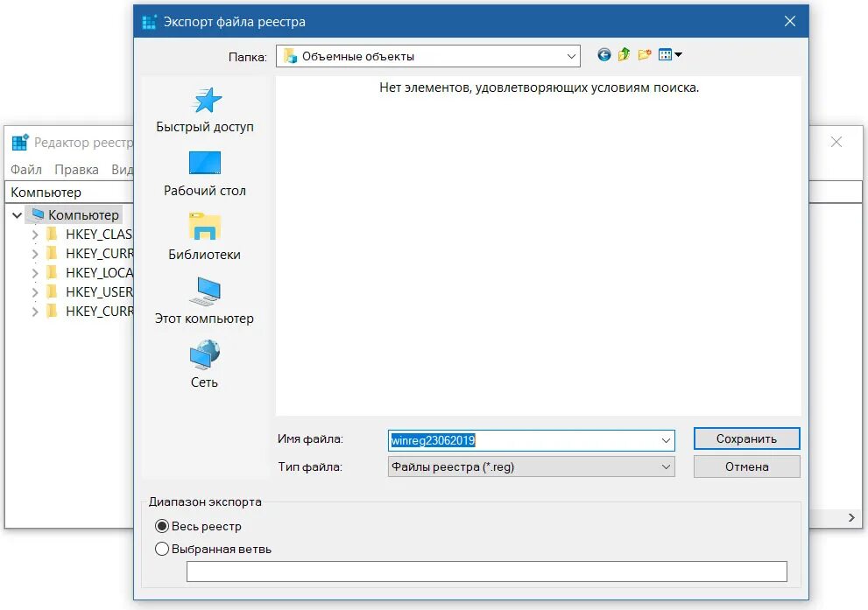Select This PC (Этот компьютер) location
The width and height of the screenshot is (868, 610).
pos(205,301)
